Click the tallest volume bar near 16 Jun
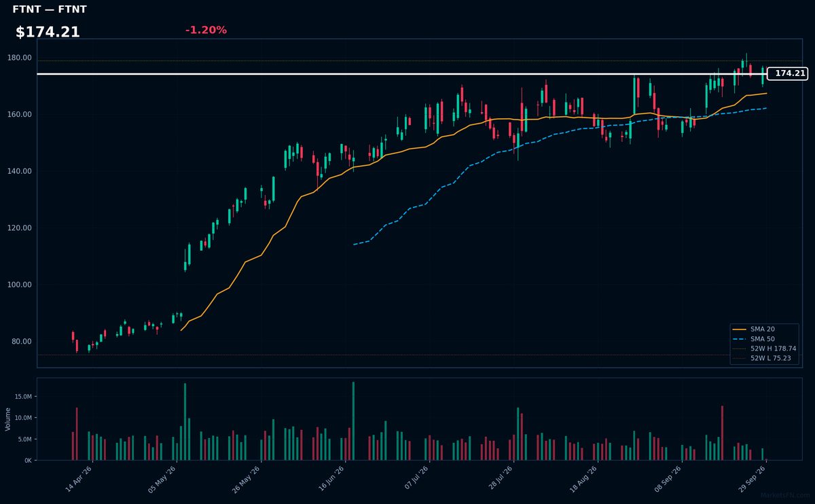The height and width of the screenshot is (504, 815). coord(353,421)
